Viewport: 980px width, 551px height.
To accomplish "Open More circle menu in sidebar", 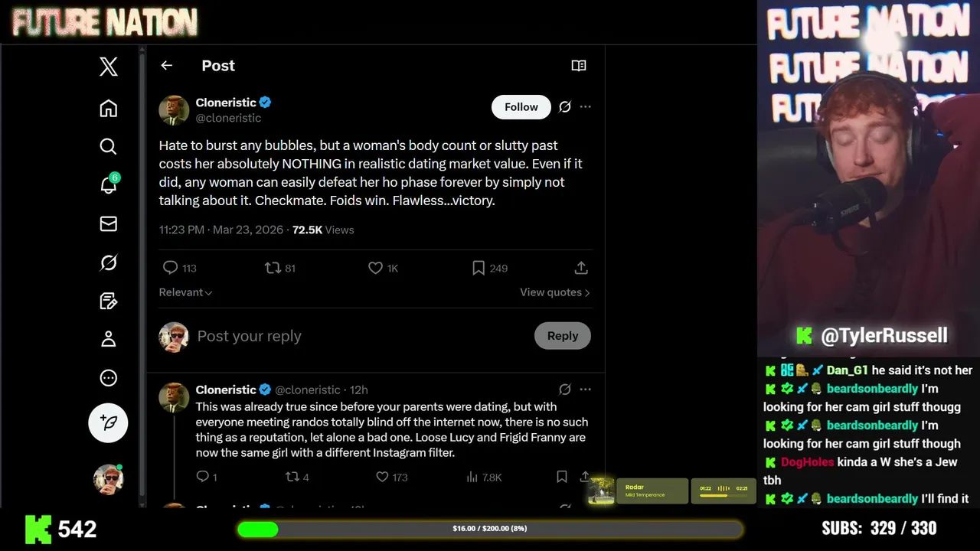I will click(x=109, y=378).
